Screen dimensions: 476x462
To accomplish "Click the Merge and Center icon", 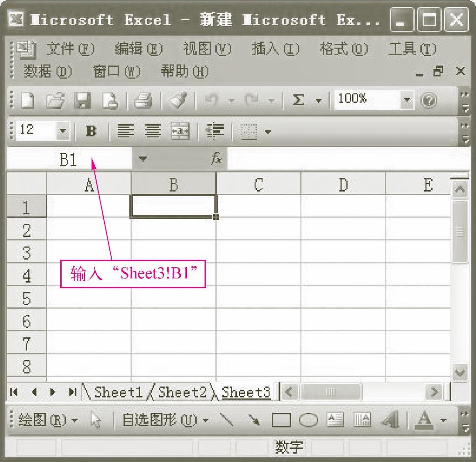I will [x=180, y=131].
